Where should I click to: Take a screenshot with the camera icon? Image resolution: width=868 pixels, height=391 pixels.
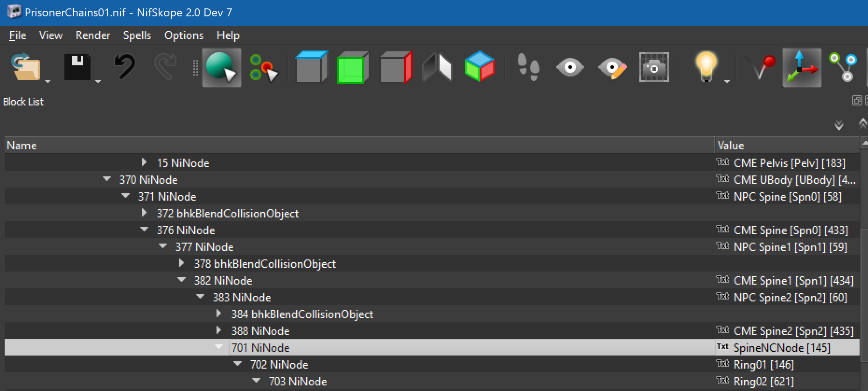654,67
